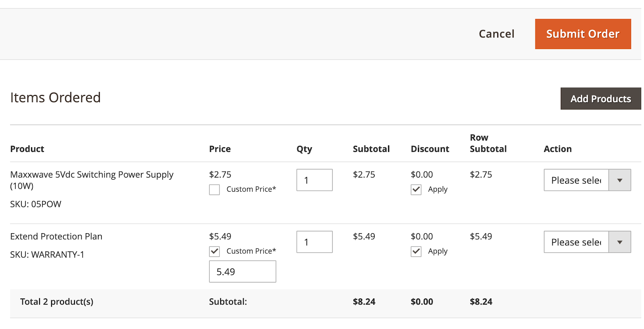Uncheck Custom Price for Extend Protection Plan
Image resolution: width=644 pixels, height=329 pixels.
215,252
